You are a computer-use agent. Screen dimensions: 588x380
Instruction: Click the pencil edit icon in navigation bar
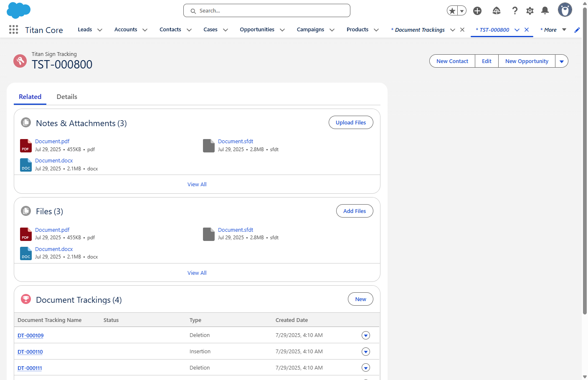(x=578, y=30)
